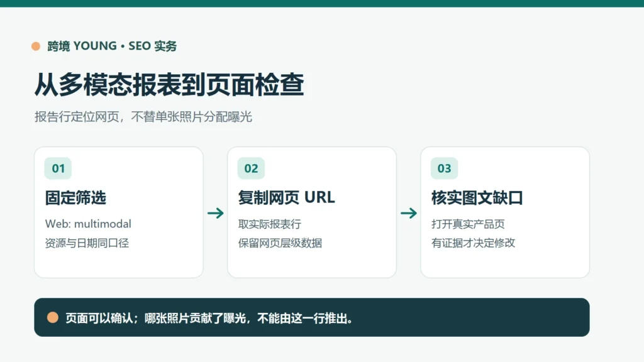Click the title 从多模态报表到页面检查
The height and width of the screenshot is (362, 644).
[x=169, y=85]
